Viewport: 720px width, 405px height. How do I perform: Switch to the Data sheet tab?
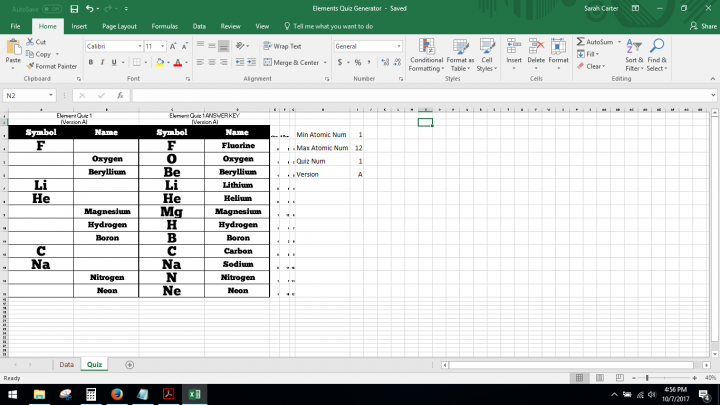tap(66, 365)
